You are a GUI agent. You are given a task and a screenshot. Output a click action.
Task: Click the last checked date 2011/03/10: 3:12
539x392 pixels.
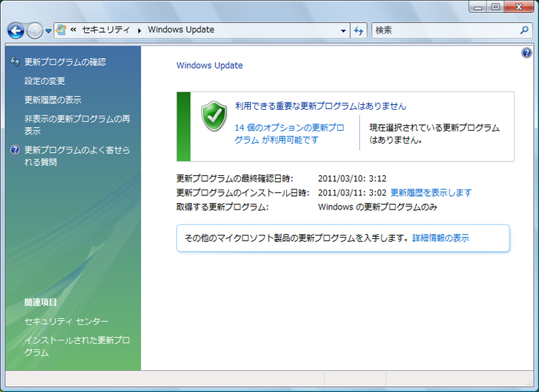(352, 179)
